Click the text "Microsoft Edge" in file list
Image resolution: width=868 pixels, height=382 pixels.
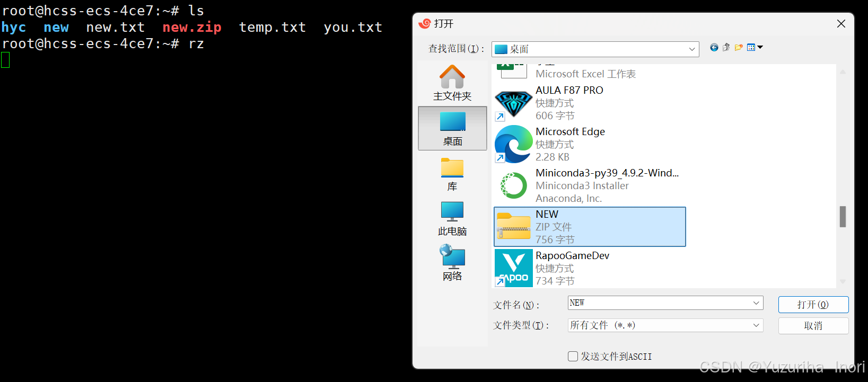(570, 131)
